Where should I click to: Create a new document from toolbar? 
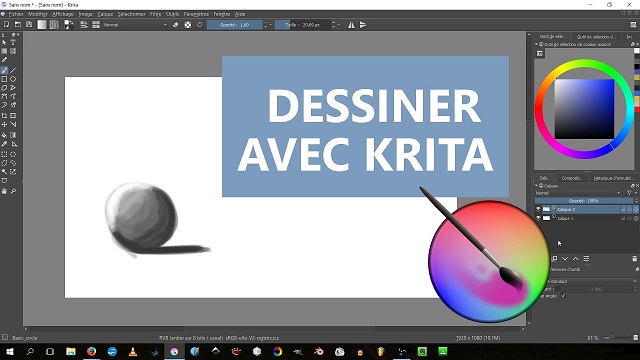[6, 25]
